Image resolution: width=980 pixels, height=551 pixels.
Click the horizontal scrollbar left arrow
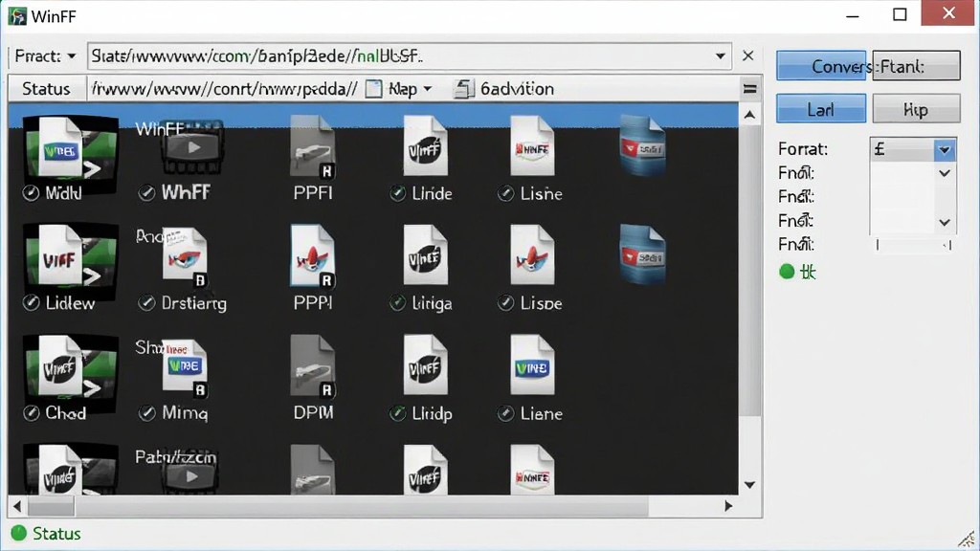(x=17, y=506)
